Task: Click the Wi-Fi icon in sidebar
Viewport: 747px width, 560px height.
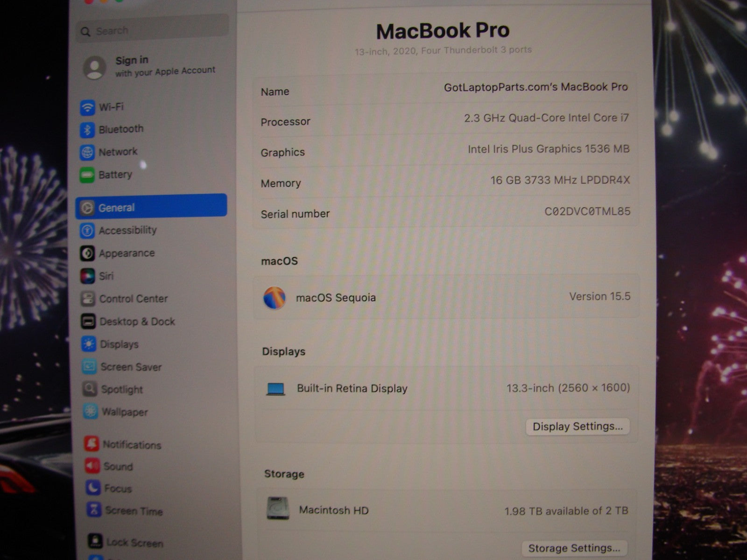Action: (87, 107)
